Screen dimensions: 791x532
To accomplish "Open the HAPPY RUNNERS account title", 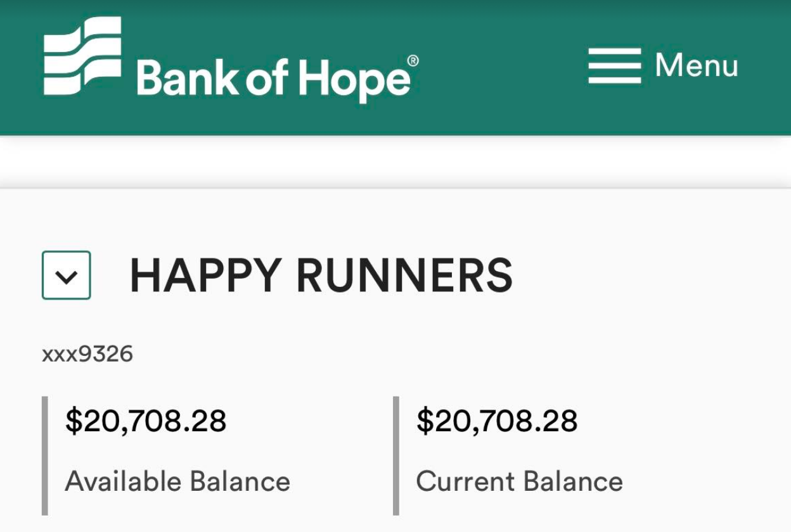I will pos(321,275).
